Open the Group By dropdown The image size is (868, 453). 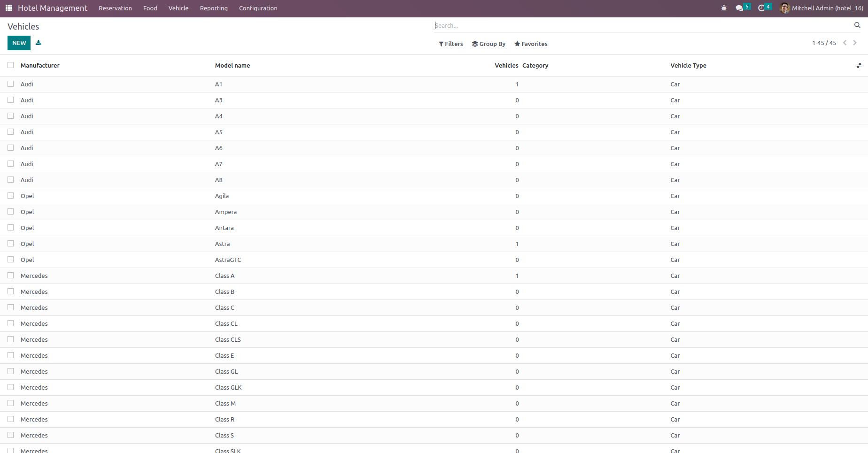tap(489, 44)
